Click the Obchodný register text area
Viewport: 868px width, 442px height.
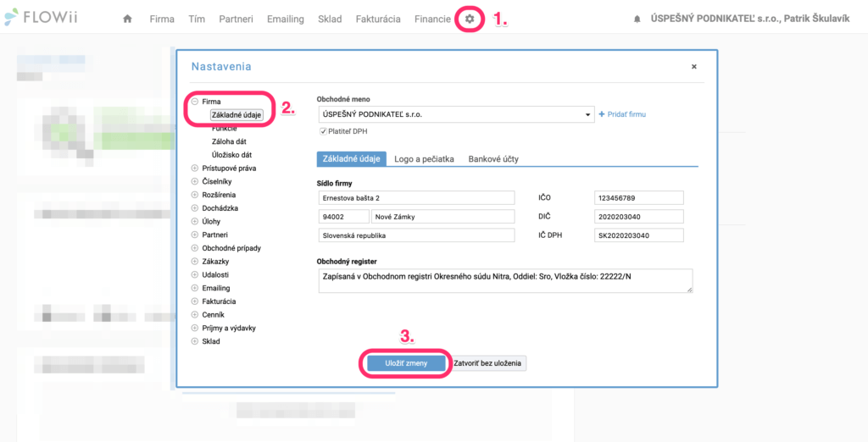505,280
